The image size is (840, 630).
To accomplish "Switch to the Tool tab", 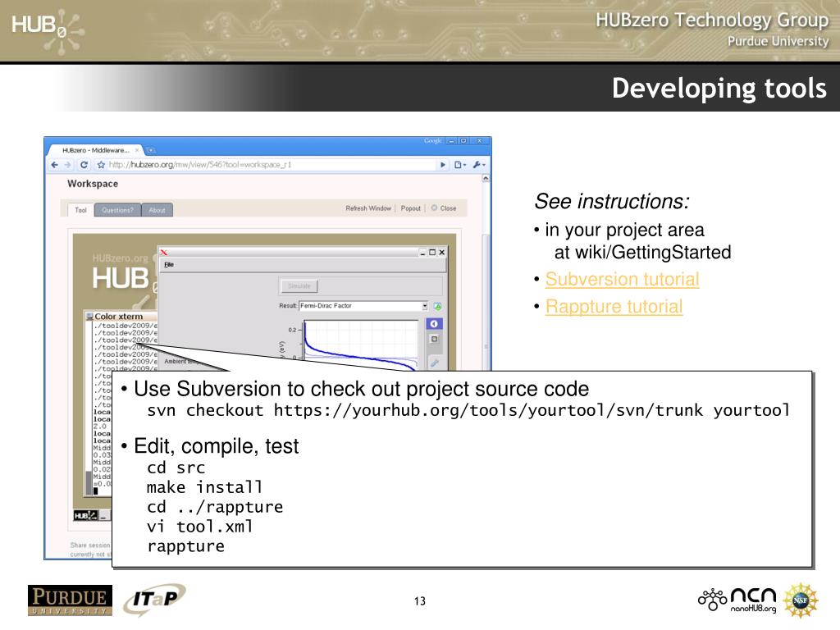I will click(80, 210).
